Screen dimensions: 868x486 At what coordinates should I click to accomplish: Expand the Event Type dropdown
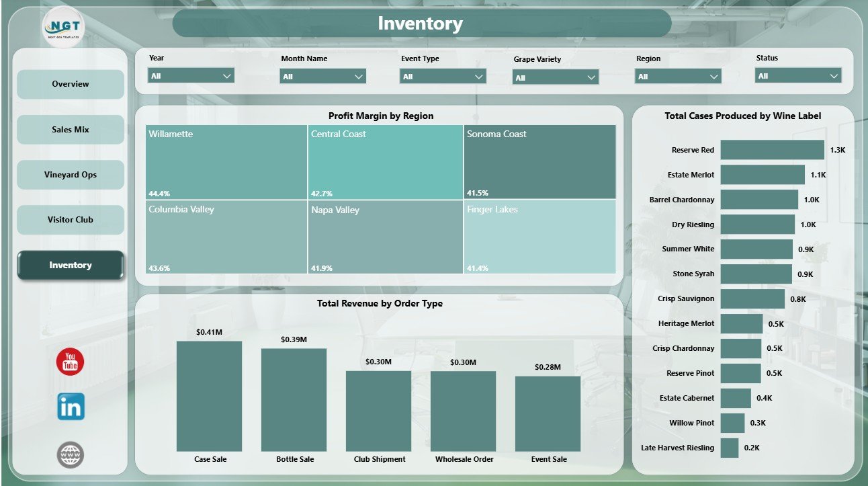443,77
